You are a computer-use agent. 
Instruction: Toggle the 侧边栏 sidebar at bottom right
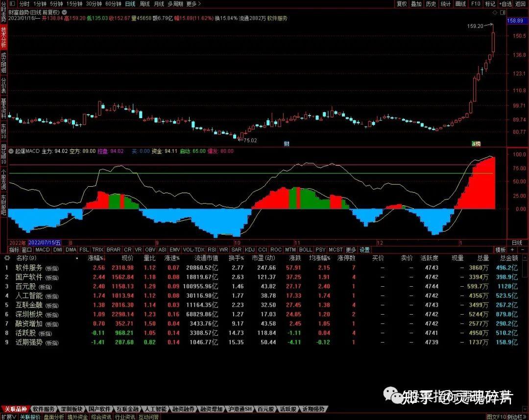tap(516, 416)
